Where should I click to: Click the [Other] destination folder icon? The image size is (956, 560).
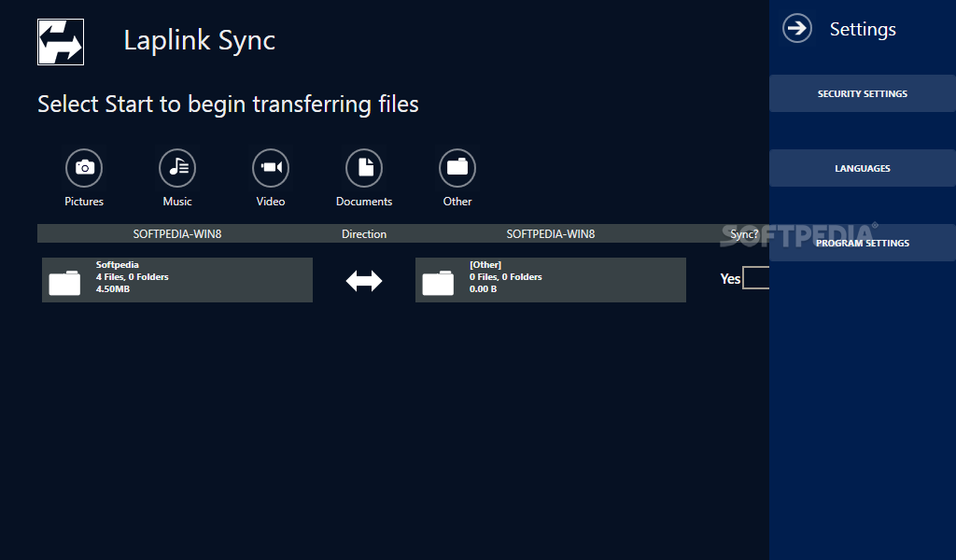[438, 283]
